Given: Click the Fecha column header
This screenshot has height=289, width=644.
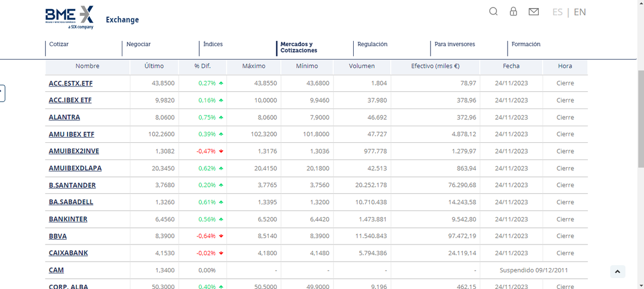Looking at the screenshot, I should click(x=511, y=66).
